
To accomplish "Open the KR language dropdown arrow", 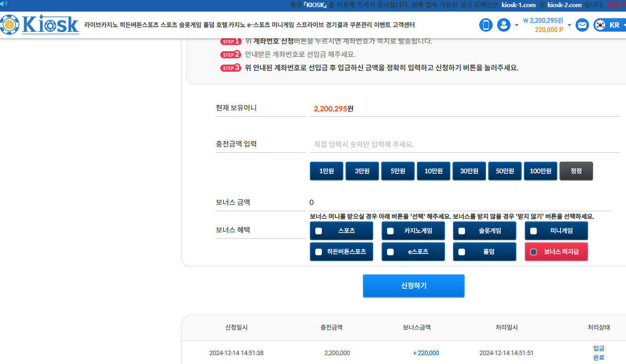I will coord(624,25).
